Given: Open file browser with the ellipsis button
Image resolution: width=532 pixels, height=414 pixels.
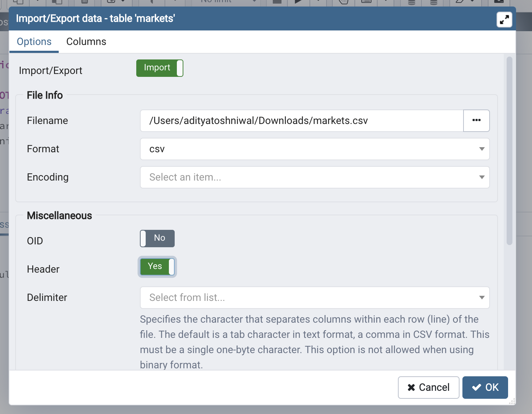Looking at the screenshot, I should pos(476,121).
